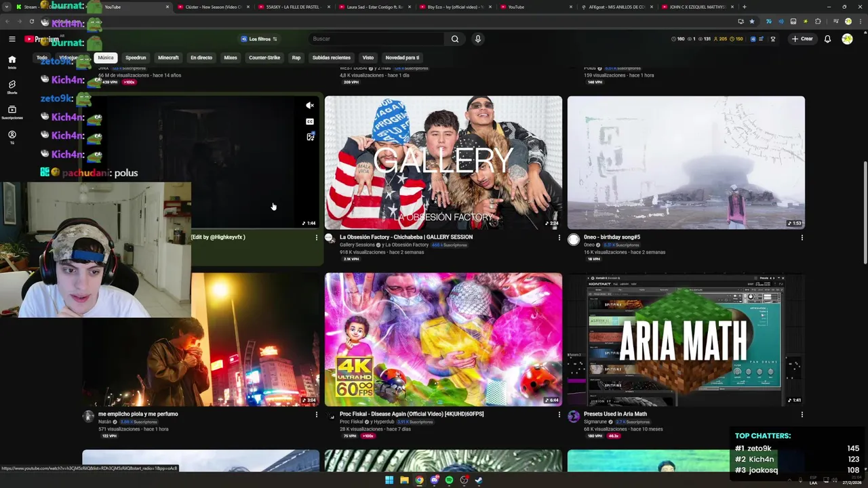Open the foggy birthday song thumbnail
The image size is (868, 488).
pyautogui.click(x=686, y=163)
